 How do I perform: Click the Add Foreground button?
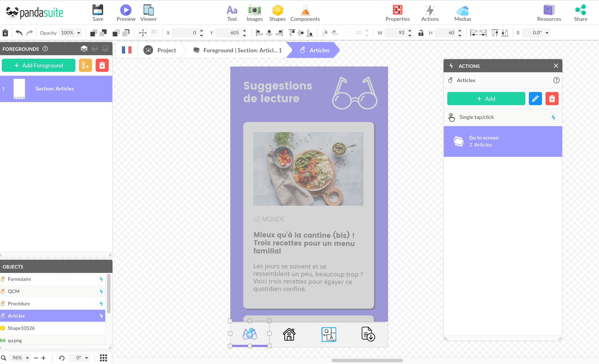coord(39,65)
